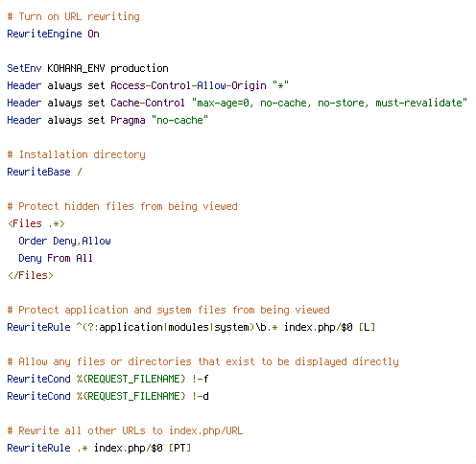Click the must-revalidate text in the string

point(418,103)
